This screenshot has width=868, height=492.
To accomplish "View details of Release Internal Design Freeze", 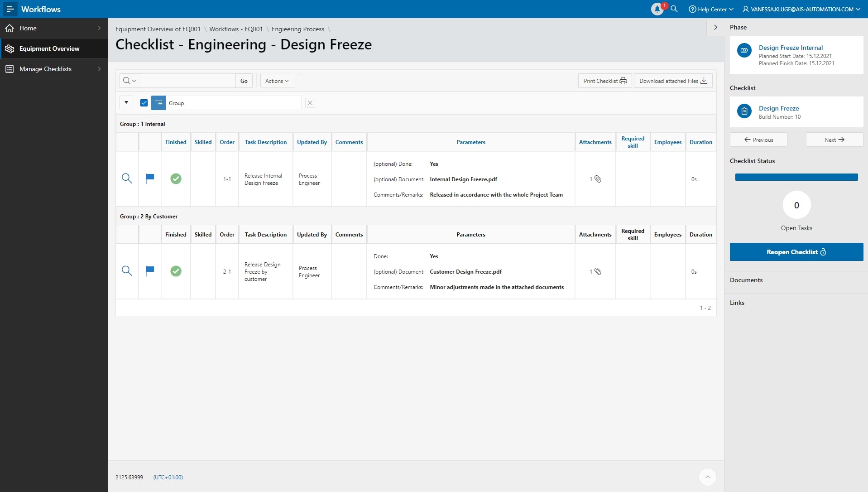I will click(x=127, y=178).
